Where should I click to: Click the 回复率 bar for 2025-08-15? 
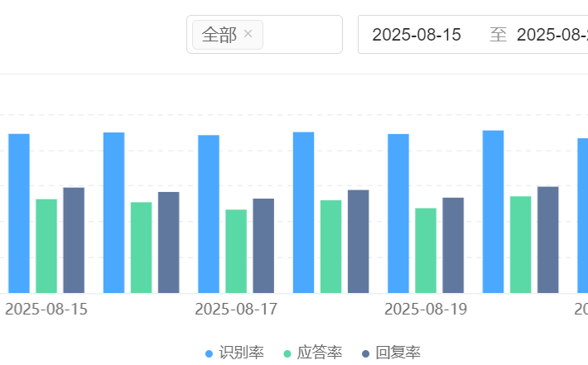74,240
